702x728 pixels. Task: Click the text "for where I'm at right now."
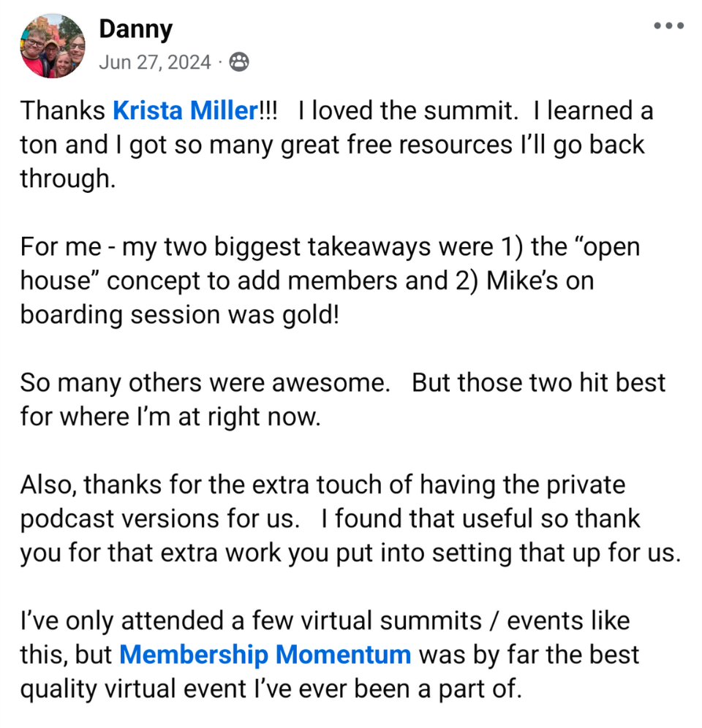[x=170, y=417]
